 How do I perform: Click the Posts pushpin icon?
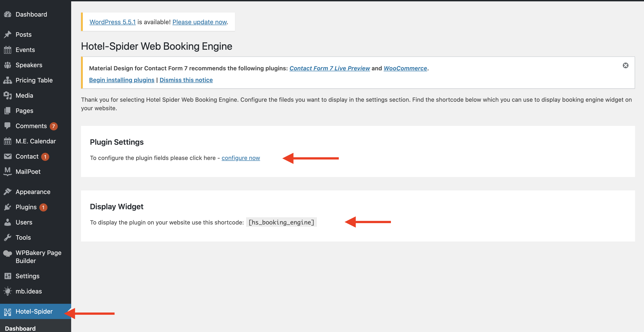coord(8,34)
